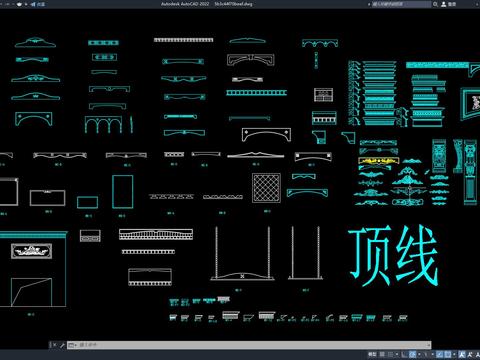The height and width of the screenshot is (360, 480).
Task: Focus the title bar search input box
Action: [402, 4]
